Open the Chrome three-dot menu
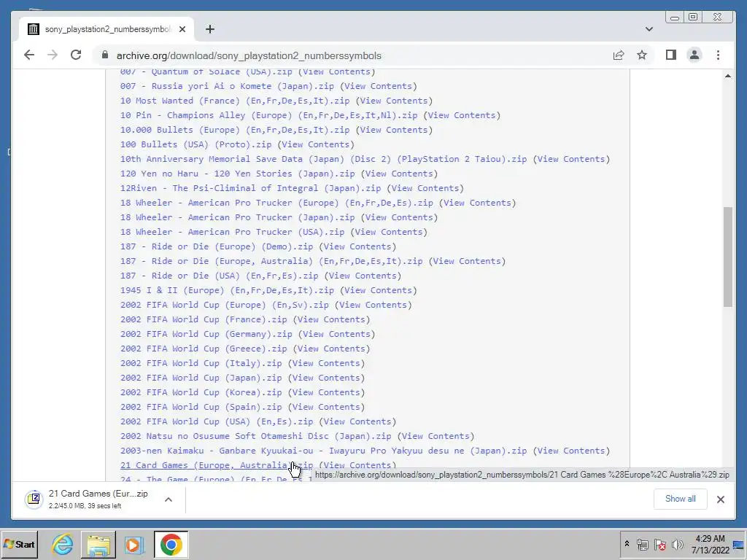Screen dimensions: 747x560 point(718,55)
